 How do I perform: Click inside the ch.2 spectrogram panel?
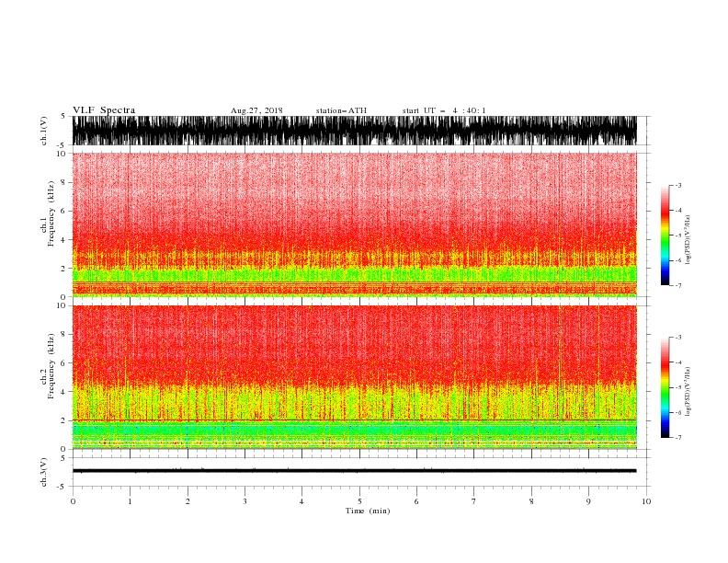tap(355, 377)
